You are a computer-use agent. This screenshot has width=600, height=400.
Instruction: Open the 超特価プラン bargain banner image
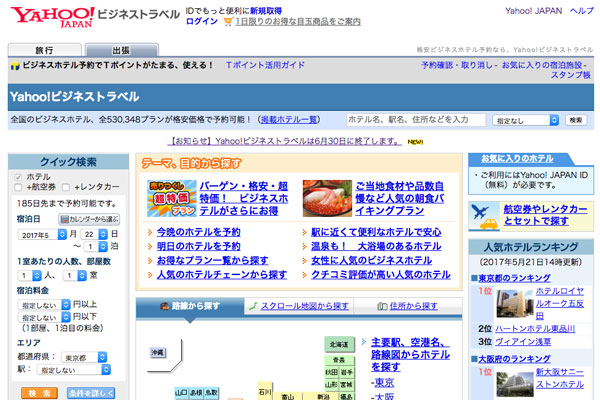(171, 198)
